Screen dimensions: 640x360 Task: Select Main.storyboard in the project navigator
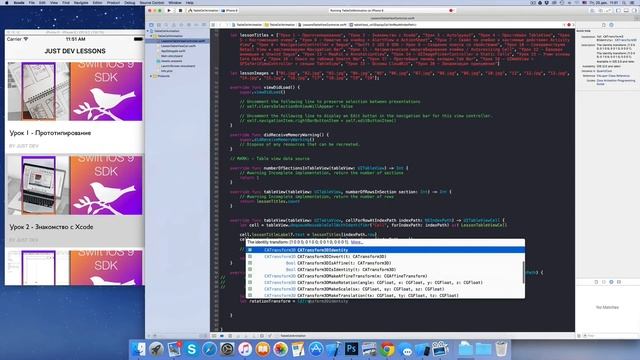(x=171, y=56)
